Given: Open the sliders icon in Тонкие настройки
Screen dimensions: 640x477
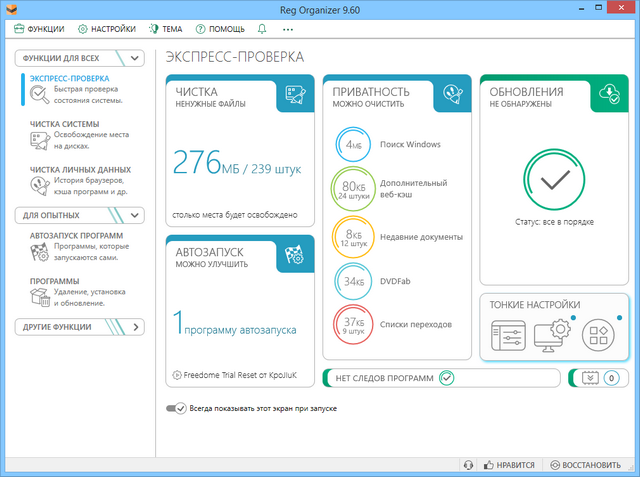Looking at the screenshot, I should (x=507, y=336).
